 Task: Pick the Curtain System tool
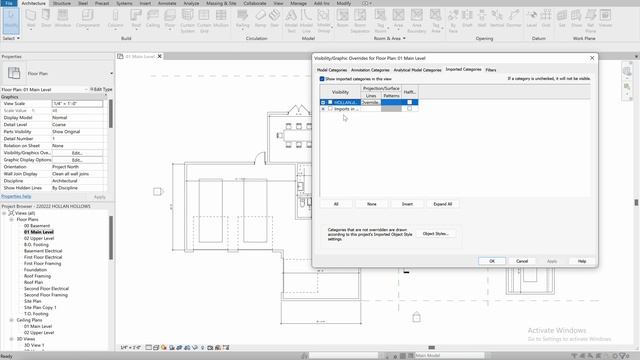(x=187, y=21)
